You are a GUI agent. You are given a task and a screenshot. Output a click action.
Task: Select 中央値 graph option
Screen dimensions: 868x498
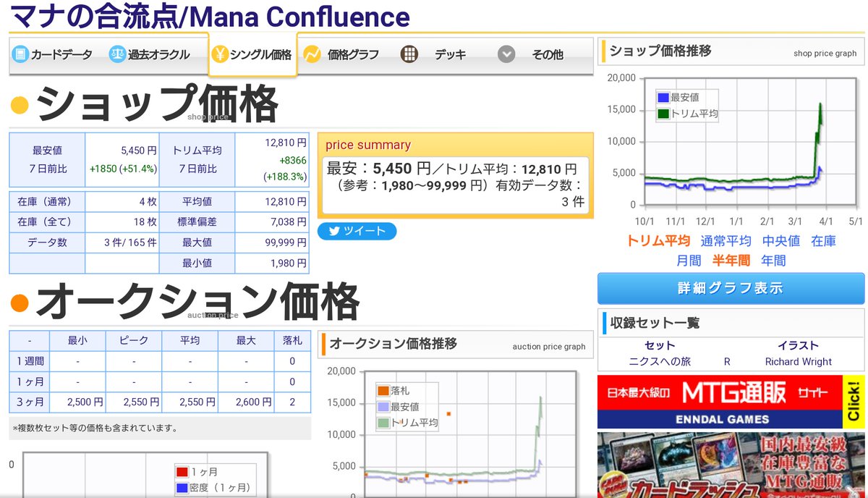[781, 241]
